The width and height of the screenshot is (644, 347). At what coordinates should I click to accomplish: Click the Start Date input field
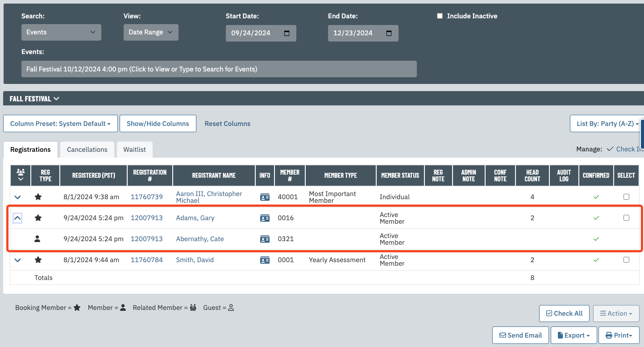click(x=261, y=33)
